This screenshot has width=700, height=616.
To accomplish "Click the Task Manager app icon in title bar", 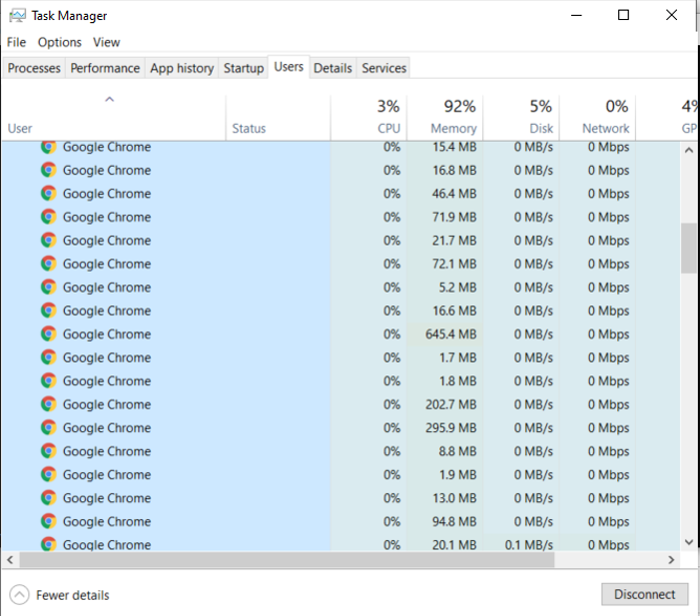I will pyautogui.click(x=17, y=16).
